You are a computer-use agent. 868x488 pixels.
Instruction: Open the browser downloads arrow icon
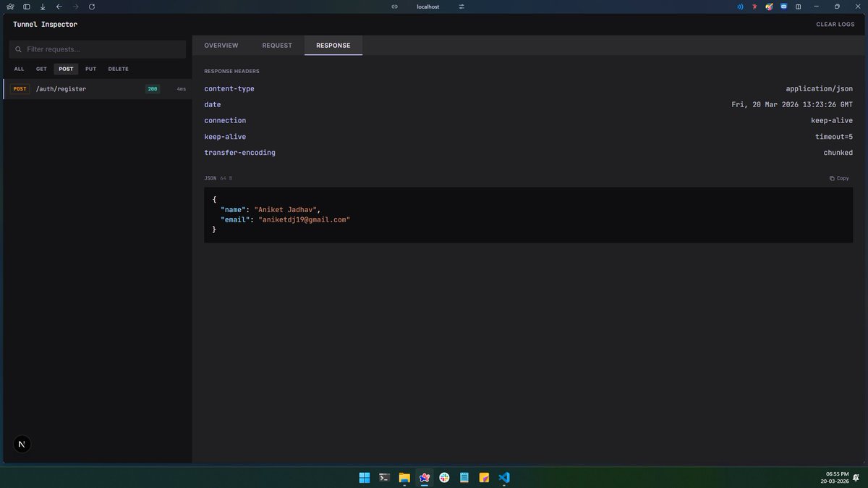[x=43, y=7]
